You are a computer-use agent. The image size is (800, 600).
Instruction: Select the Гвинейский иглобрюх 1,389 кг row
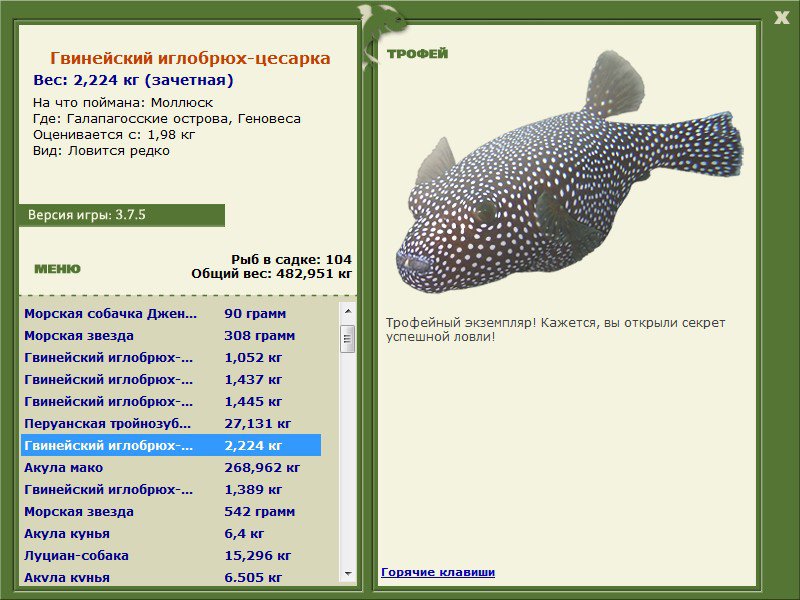[x=171, y=489]
